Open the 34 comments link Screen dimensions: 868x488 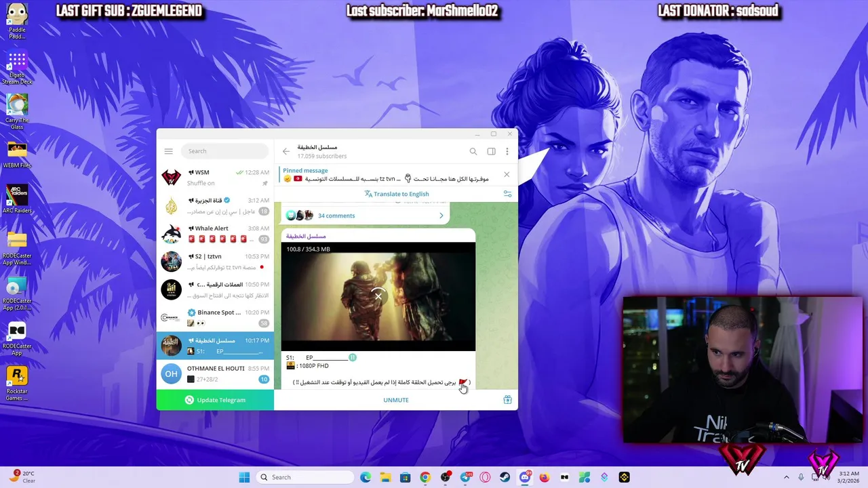coord(336,216)
